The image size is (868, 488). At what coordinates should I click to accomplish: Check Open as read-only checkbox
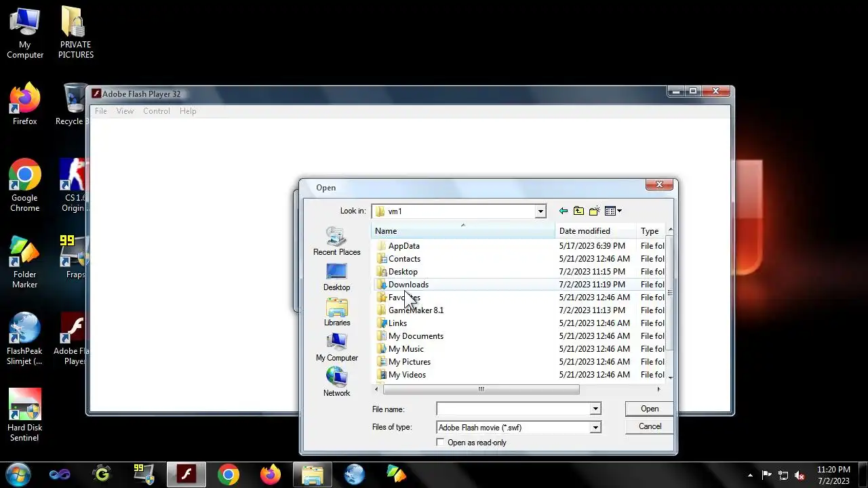(441, 443)
